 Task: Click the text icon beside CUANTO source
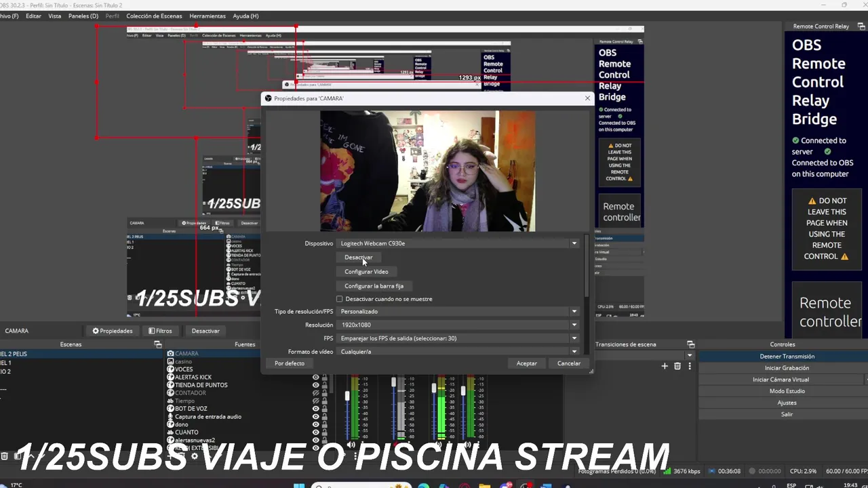[x=170, y=432]
